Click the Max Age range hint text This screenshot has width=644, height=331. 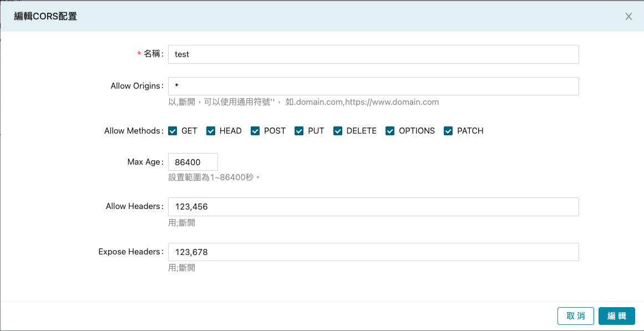(x=214, y=177)
